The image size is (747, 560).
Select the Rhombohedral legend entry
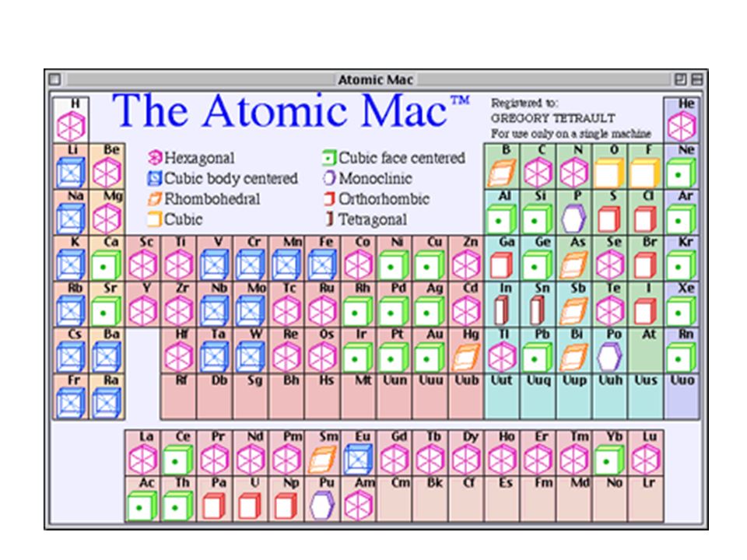point(204,199)
